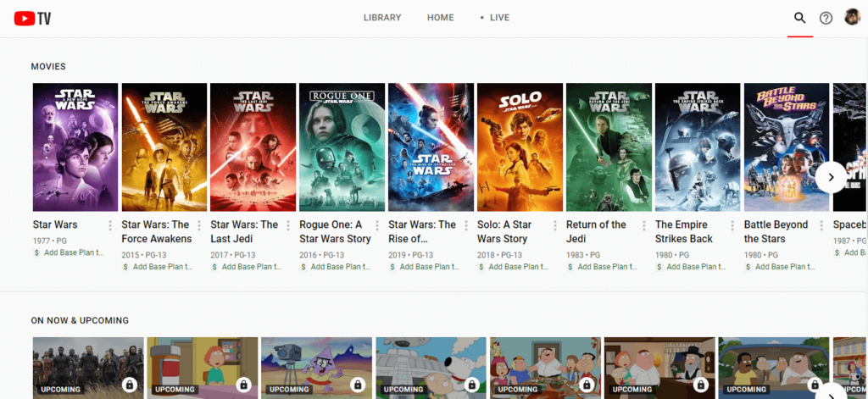Switch to the Live tab
The height and width of the screenshot is (399, 868).
coord(495,18)
